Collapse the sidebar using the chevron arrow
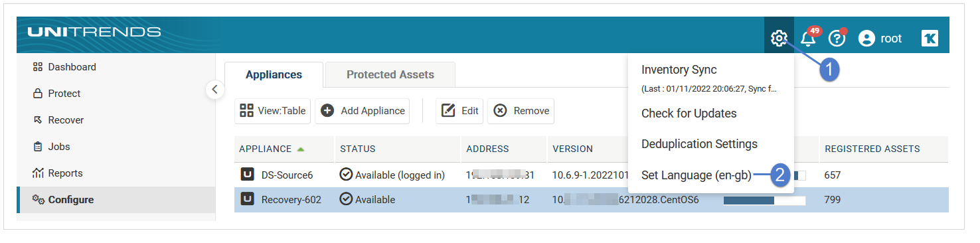This screenshot has width=980, height=243. point(214,89)
